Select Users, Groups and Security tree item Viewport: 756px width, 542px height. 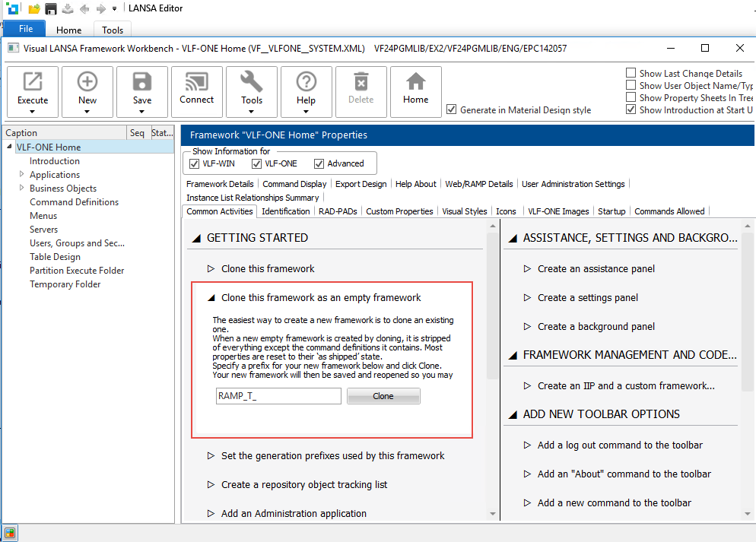(77, 242)
